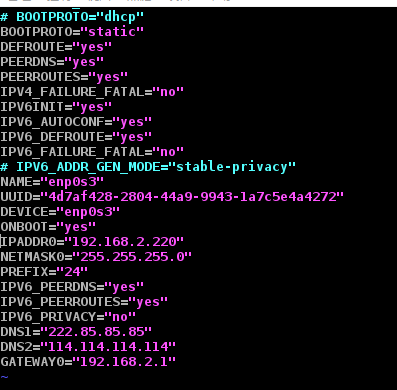Click the commented line # BOOTPROTO="dhcp"

tap(72, 17)
